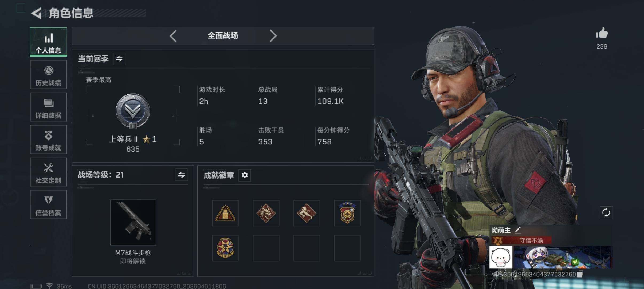Copy the player ID number
The height and width of the screenshot is (289, 644).
(x=580, y=274)
